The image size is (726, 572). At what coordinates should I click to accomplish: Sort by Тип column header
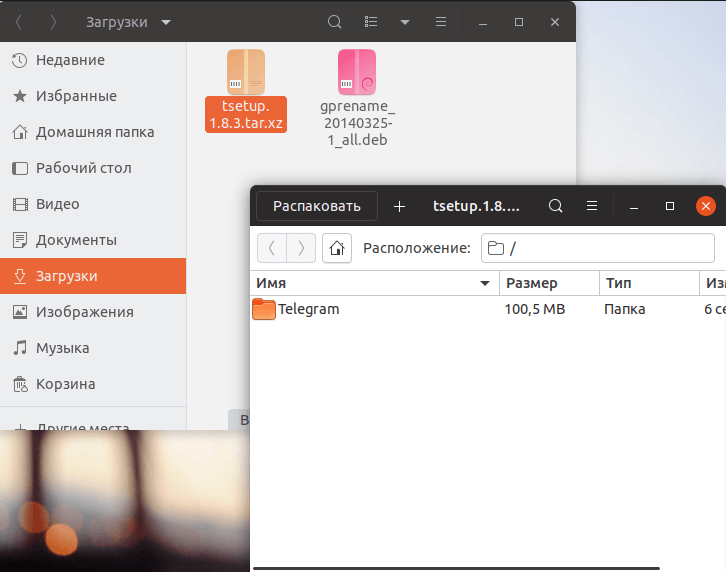(650, 283)
